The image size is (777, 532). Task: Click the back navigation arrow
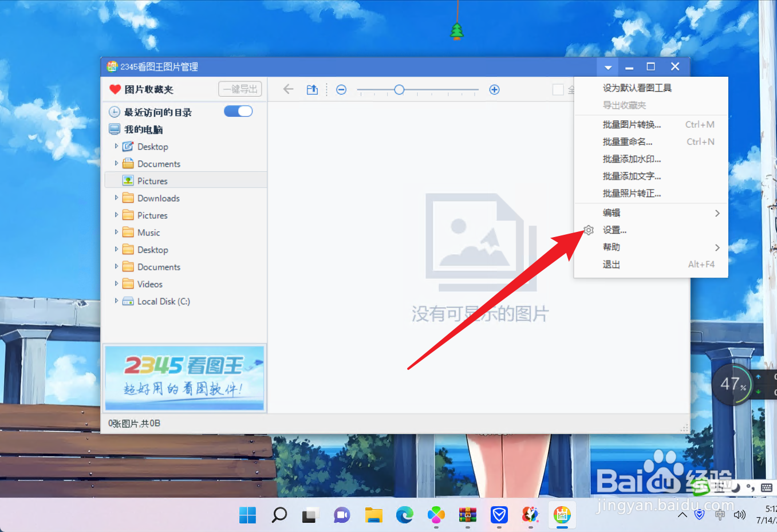(286, 89)
